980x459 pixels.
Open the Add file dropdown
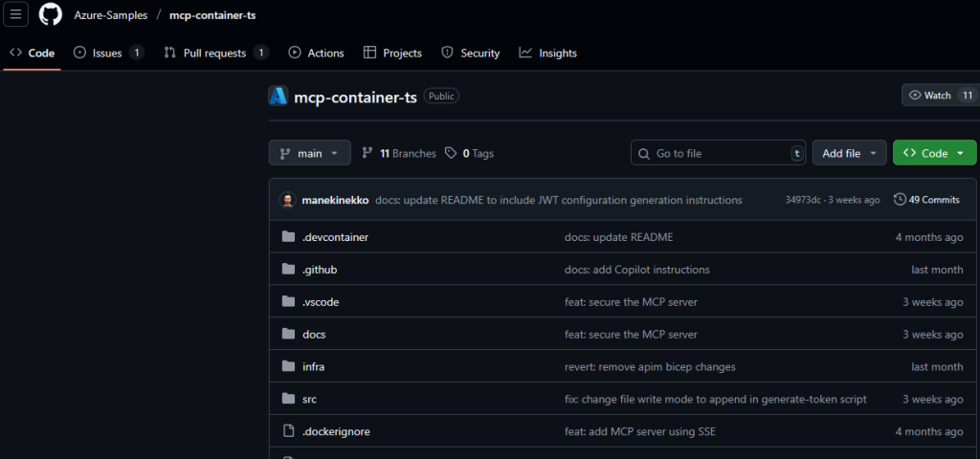(x=850, y=153)
